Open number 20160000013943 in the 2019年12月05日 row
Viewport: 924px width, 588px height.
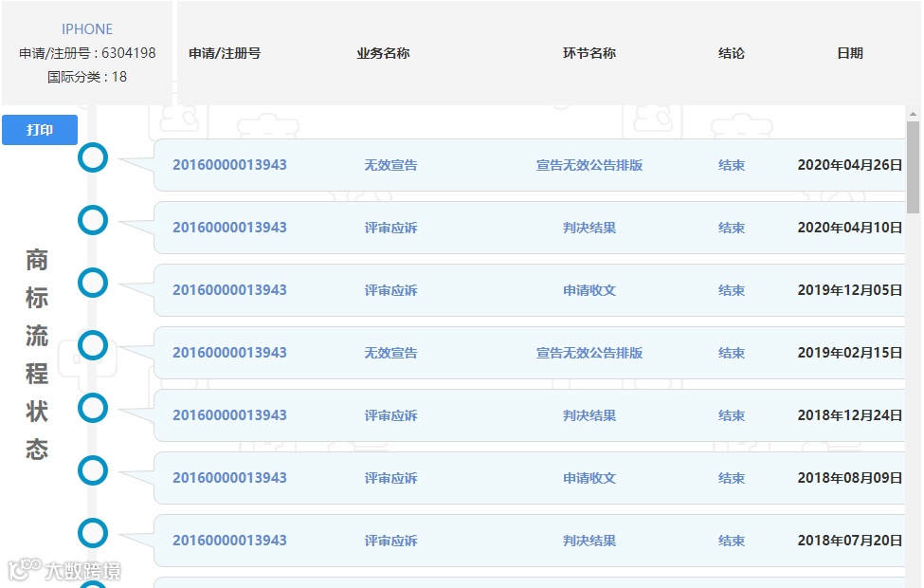coord(230,290)
